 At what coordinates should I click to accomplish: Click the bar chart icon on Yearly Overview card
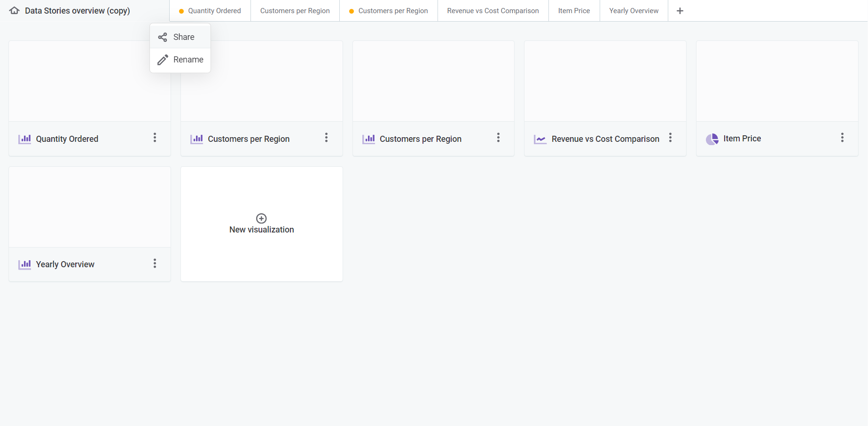[x=24, y=264]
